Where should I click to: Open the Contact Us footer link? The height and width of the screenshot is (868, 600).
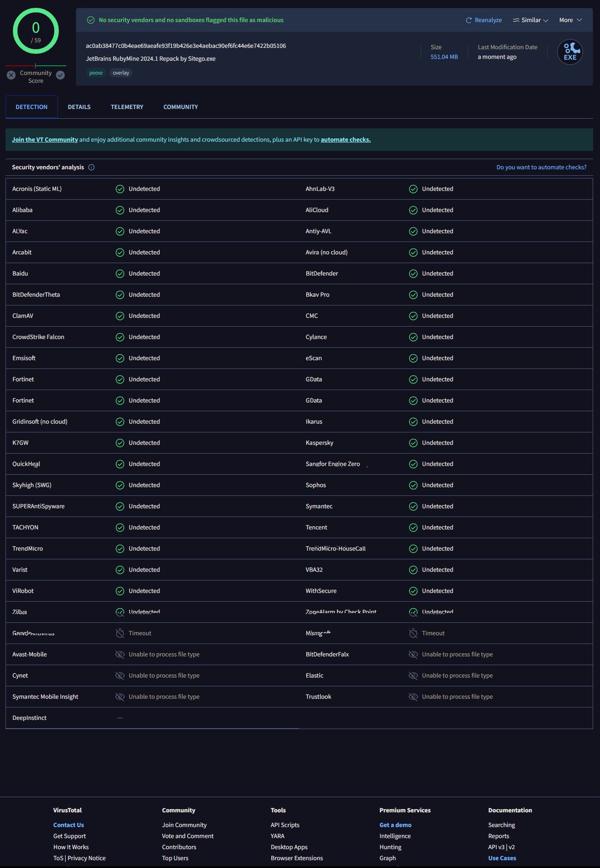69,825
